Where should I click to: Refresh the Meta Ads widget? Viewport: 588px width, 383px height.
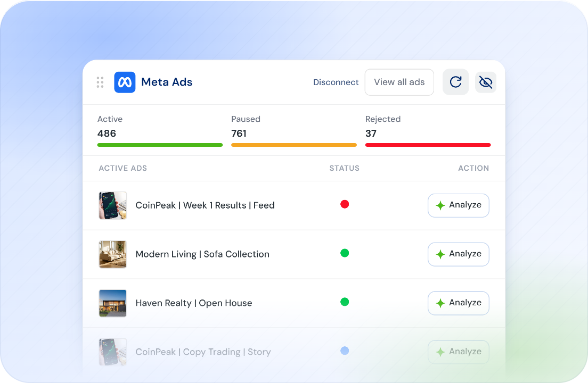455,82
